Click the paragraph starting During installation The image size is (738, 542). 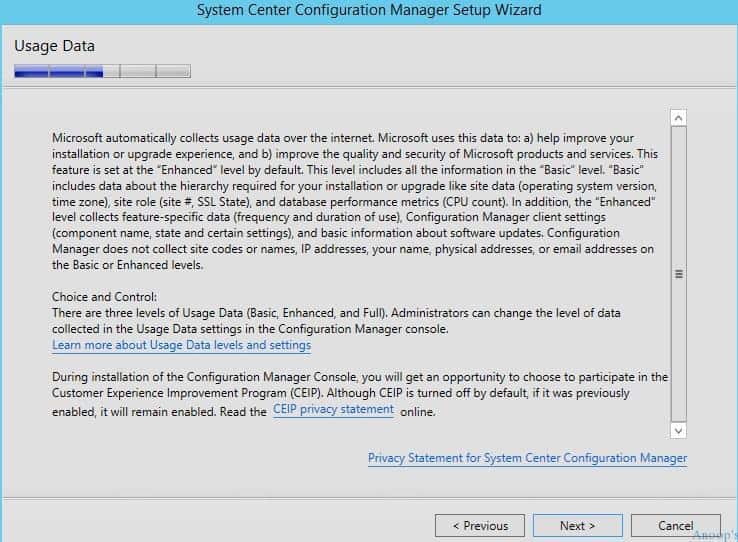point(360,394)
